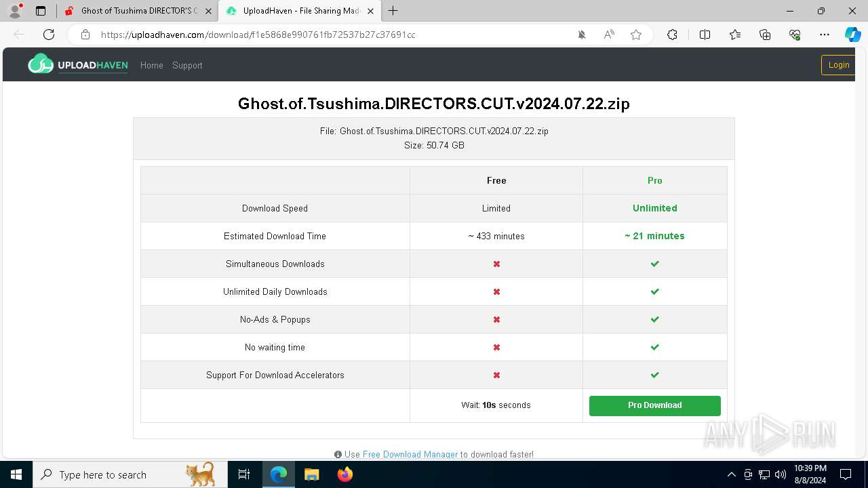
Task: Click the green check for Simultaneous Downloads
Action: [655, 264]
